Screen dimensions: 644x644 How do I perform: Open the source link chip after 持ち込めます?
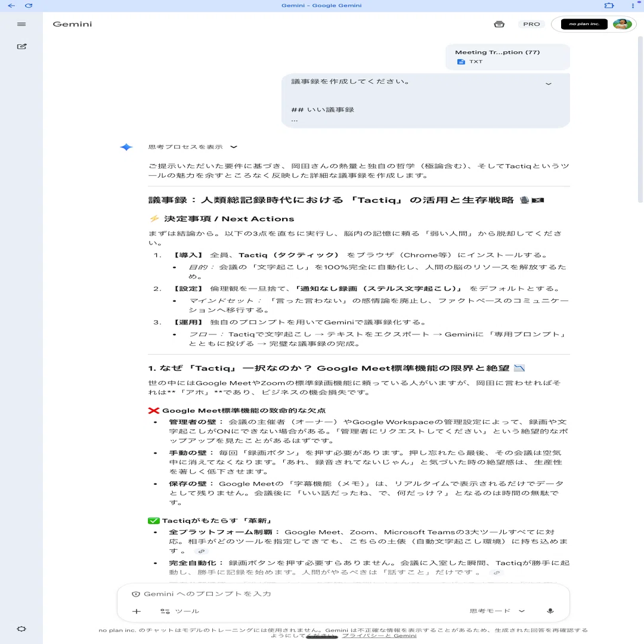[202, 551]
